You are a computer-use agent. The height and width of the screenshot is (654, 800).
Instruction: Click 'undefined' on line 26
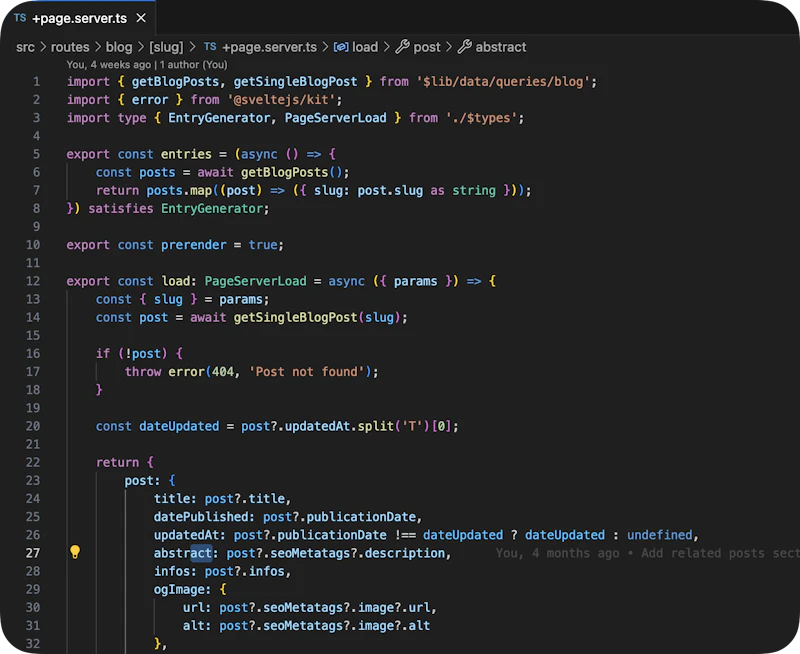click(659, 535)
